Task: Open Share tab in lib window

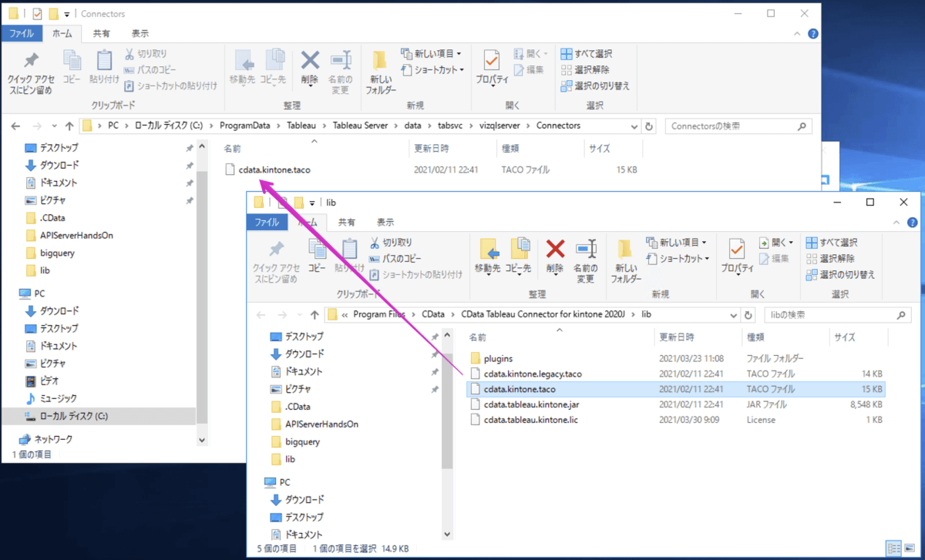Action: click(346, 222)
